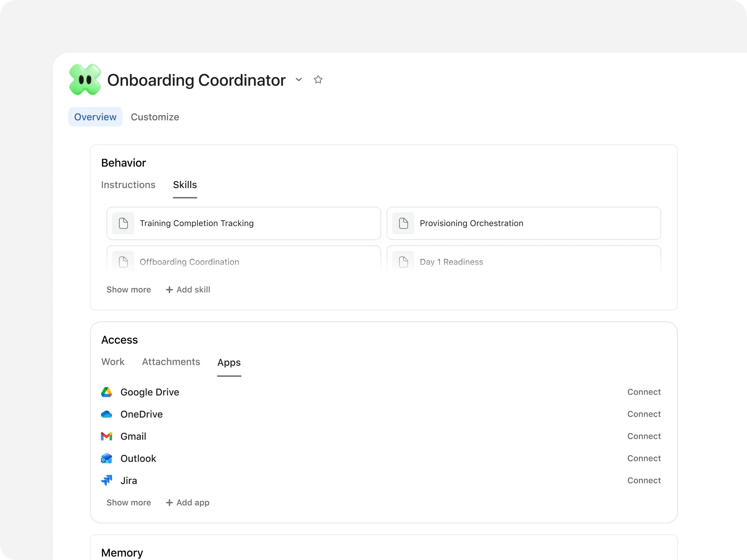Select the Instructions tab under Behavior
This screenshot has height=560, width=747.
128,185
